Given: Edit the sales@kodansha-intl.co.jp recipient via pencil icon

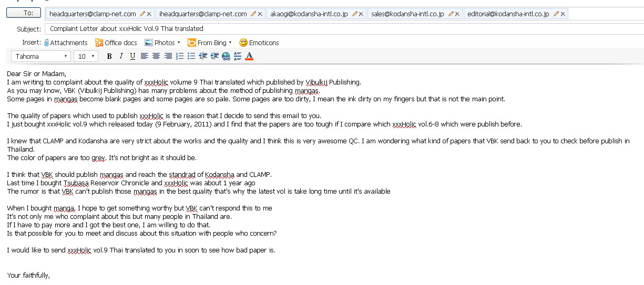Looking at the screenshot, I should coord(450,14).
